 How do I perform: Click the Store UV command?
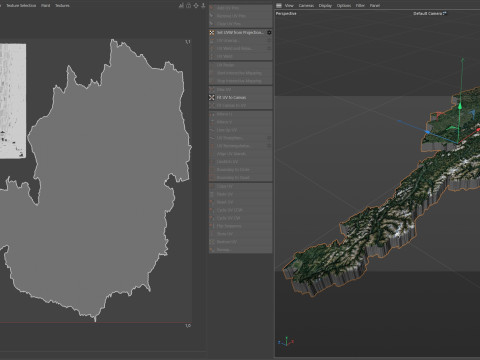pos(240,234)
